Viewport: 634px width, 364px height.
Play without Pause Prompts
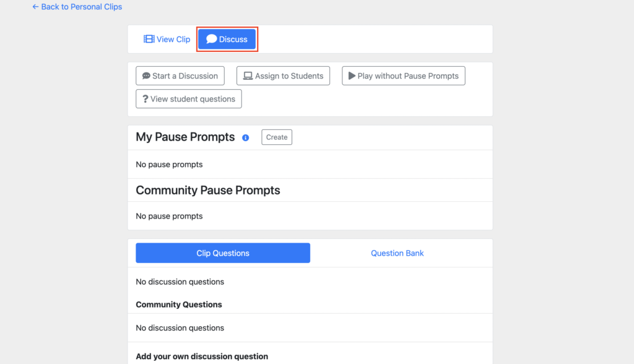point(404,76)
